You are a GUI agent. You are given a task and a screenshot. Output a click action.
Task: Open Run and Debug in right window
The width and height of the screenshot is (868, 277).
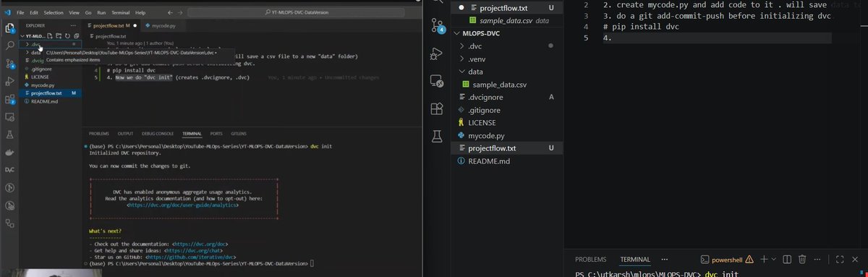pos(436,54)
